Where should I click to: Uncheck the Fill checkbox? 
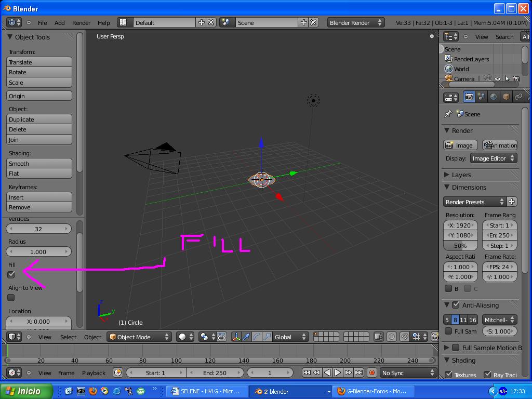(11, 274)
